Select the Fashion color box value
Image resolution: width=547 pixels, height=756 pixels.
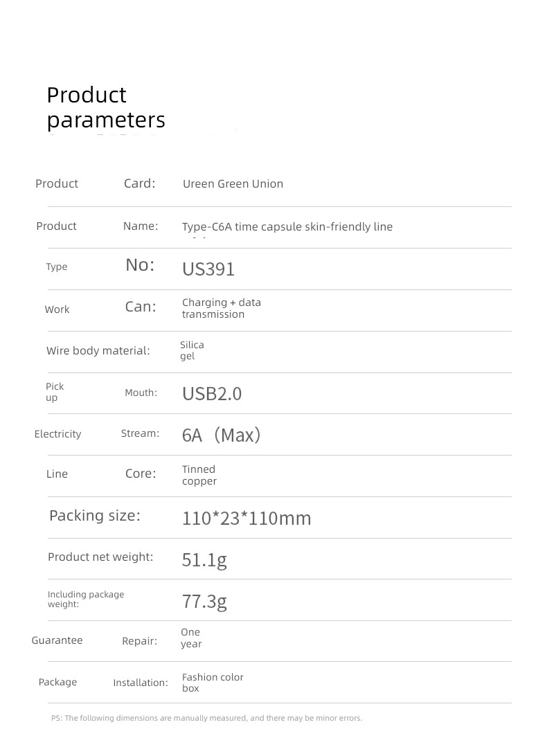coord(213,683)
